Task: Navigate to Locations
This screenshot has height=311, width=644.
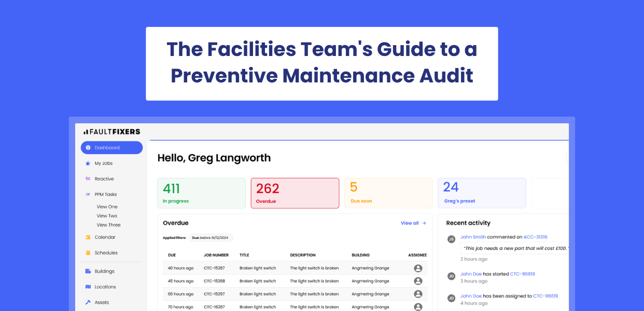Action: click(x=106, y=287)
